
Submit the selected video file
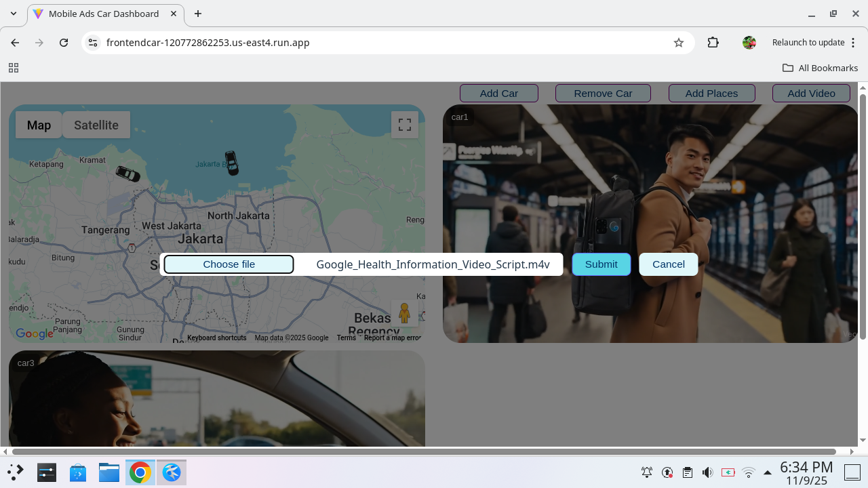(x=601, y=264)
